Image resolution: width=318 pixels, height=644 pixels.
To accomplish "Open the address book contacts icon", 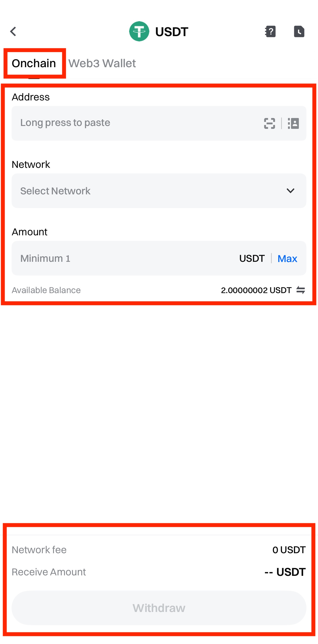I will tap(293, 123).
